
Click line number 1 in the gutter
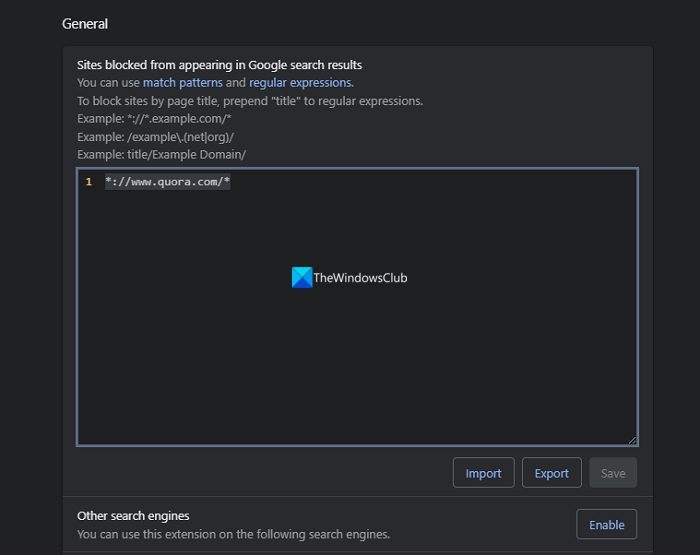pyautogui.click(x=89, y=182)
